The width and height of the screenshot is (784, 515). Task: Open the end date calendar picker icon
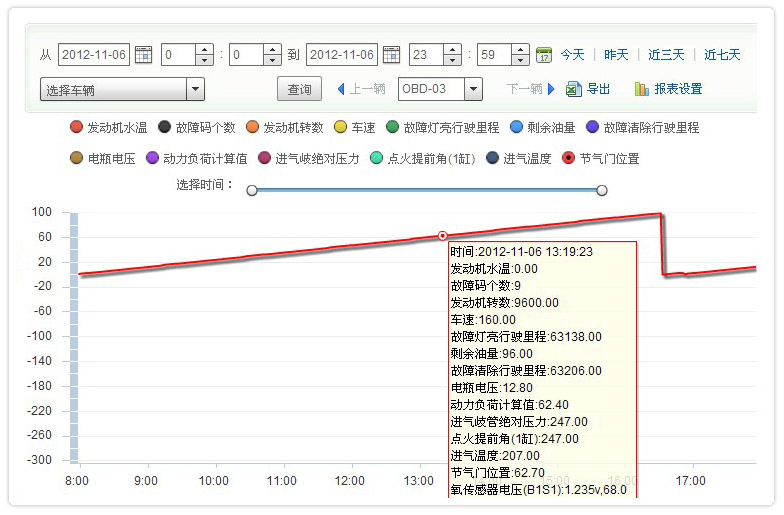coord(391,55)
